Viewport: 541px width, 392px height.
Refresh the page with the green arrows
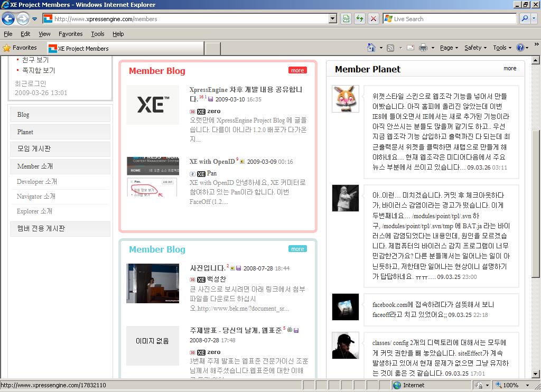click(360, 19)
